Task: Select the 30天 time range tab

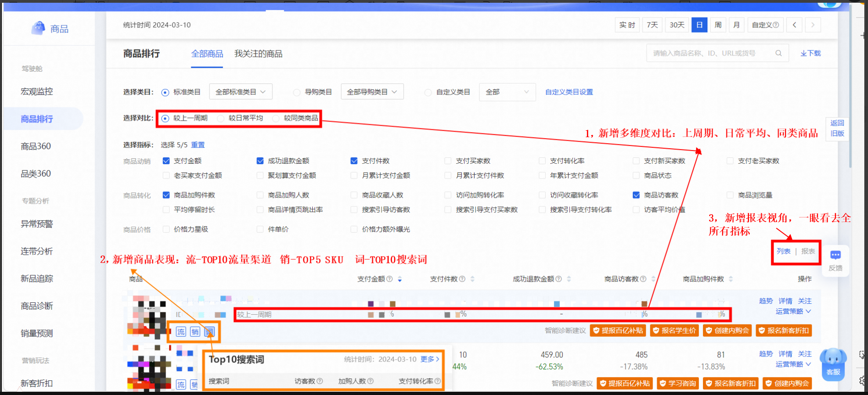Action: pyautogui.click(x=677, y=25)
